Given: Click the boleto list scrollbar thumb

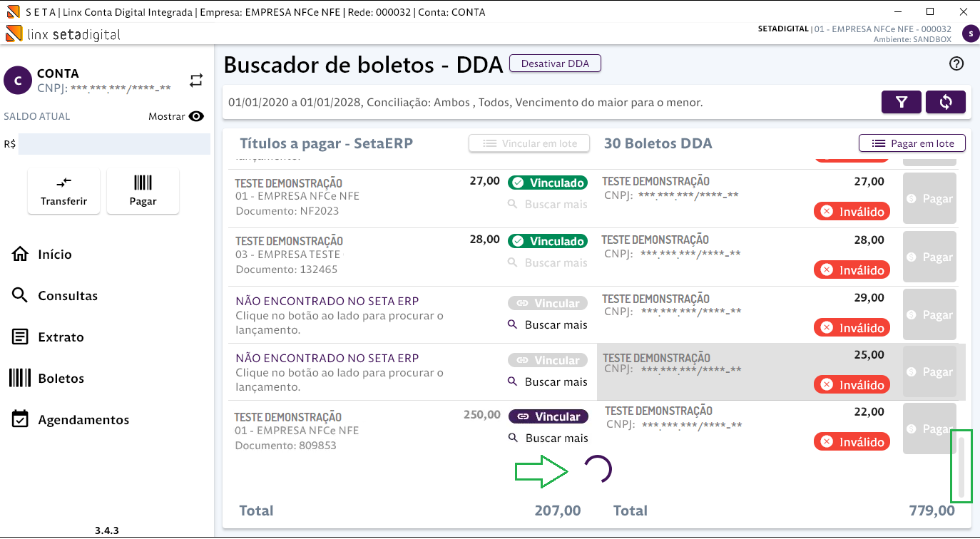Looking at the screenshot, I should click(x=961, y=467).
